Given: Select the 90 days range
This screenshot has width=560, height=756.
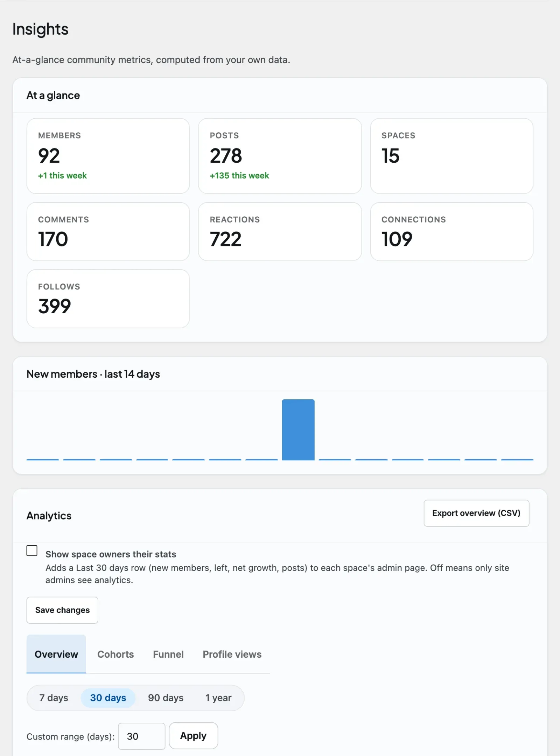Looking at the screenshot, I should point(166,698).
